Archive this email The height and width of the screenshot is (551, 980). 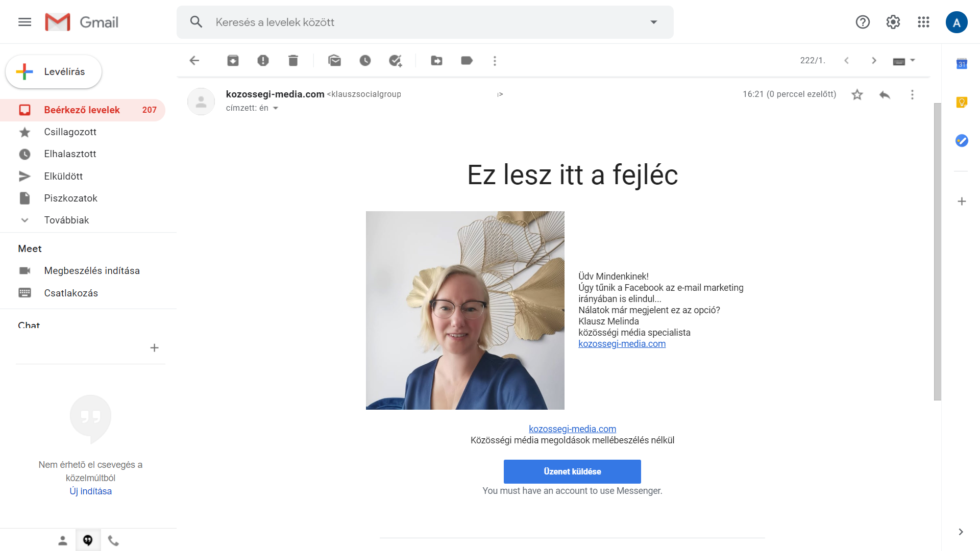(233, 61)
